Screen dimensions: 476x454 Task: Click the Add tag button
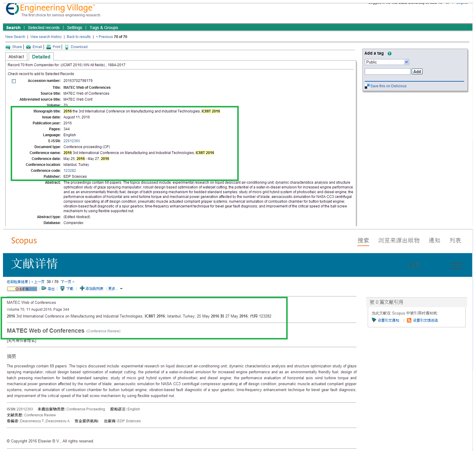(417, 72)
